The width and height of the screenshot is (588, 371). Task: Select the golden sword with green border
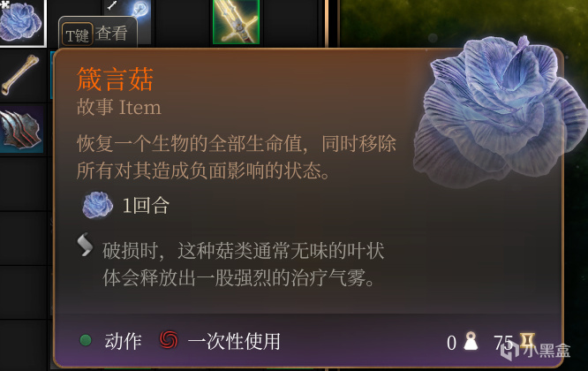pos(237,22)
